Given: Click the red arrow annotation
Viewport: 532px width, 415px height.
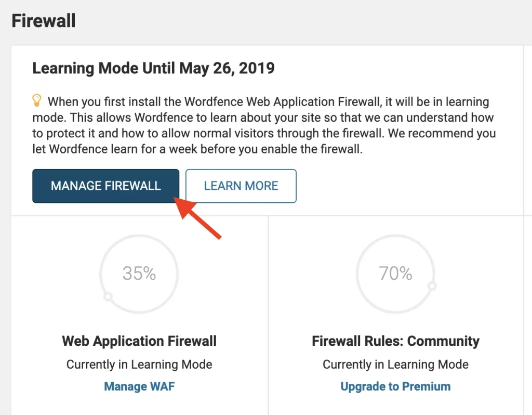Looking at the screenshot, I should [197, 218].
